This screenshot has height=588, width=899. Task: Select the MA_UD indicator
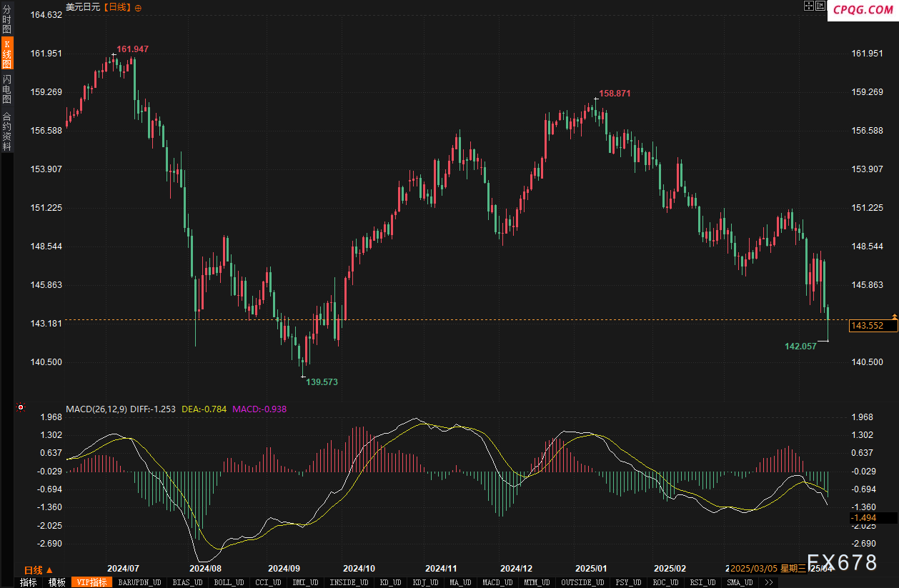click(461, 582)
